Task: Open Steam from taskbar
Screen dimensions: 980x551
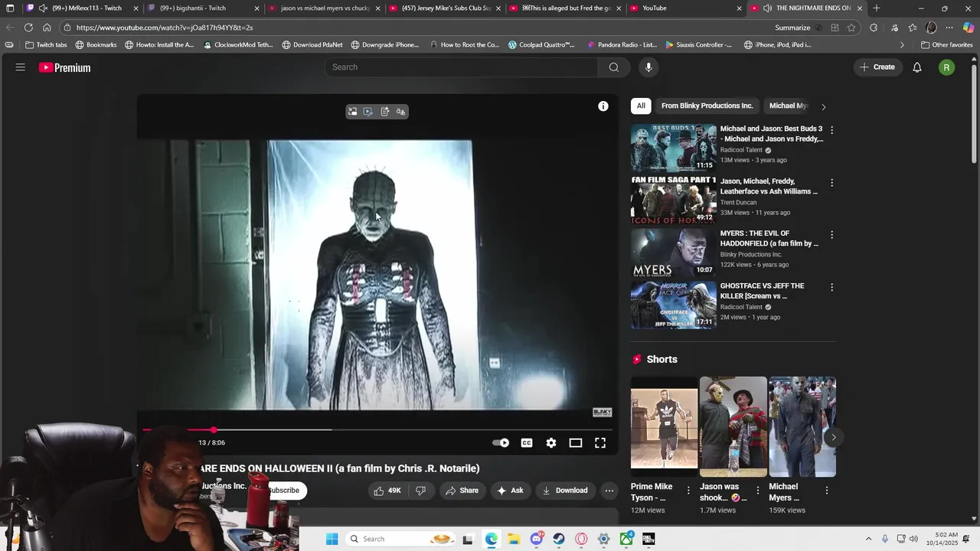Action: (x=559, y=539)
